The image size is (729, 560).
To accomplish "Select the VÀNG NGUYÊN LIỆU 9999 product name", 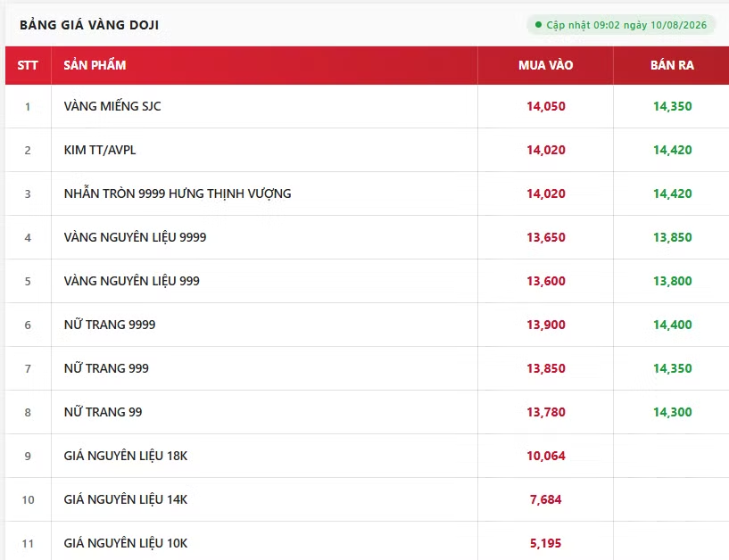I will 136,237.
